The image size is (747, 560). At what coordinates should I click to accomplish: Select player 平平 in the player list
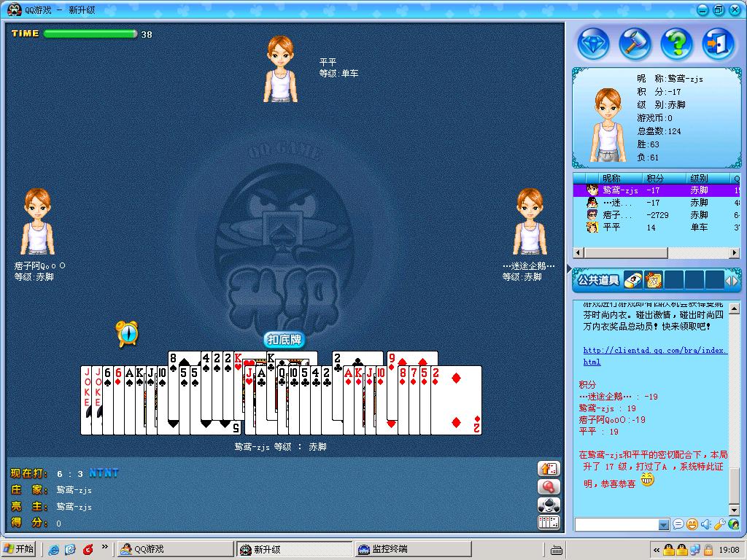point(611,227)
